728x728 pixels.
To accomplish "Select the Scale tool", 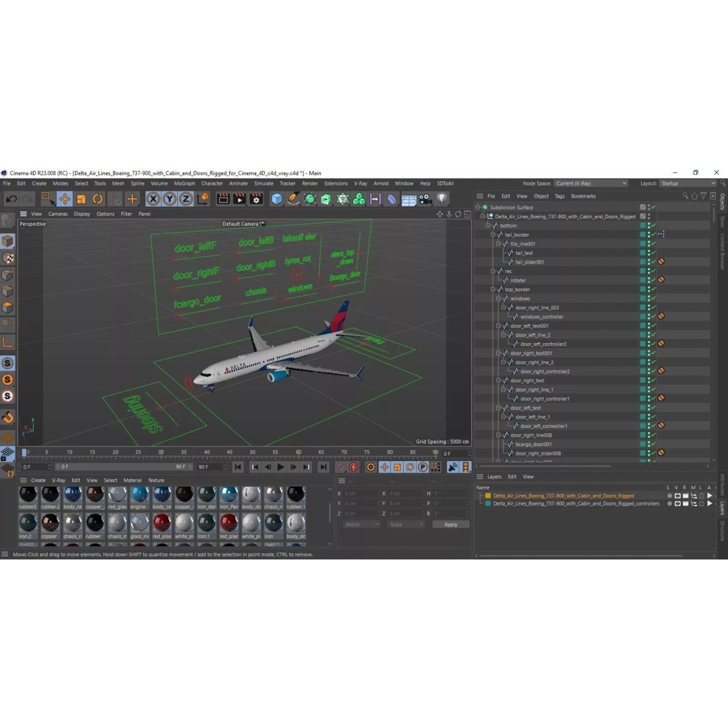I will [x=81, y=199].
